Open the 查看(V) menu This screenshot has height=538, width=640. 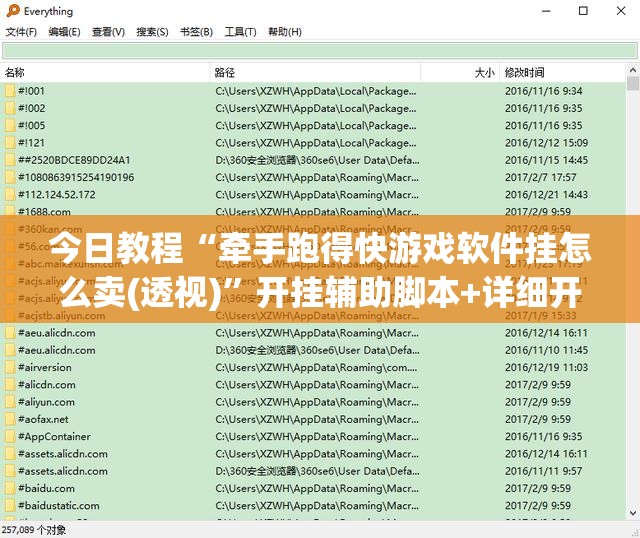click(108, 32)
